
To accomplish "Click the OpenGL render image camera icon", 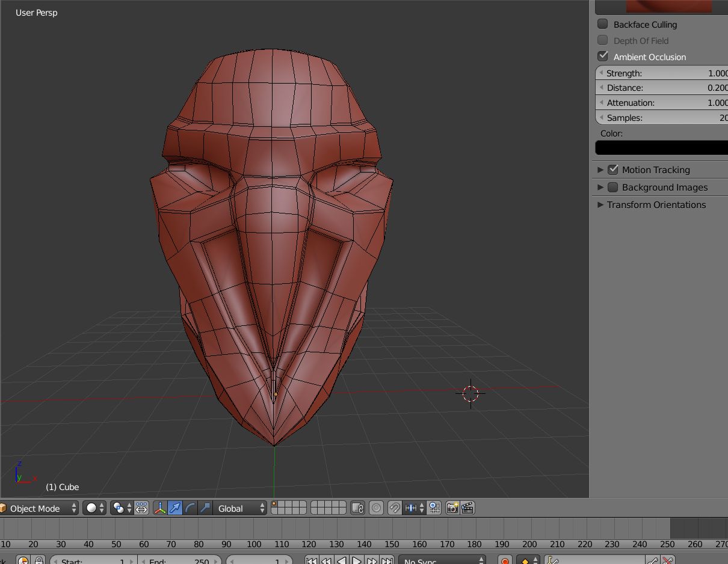I will tap(452, 508).
